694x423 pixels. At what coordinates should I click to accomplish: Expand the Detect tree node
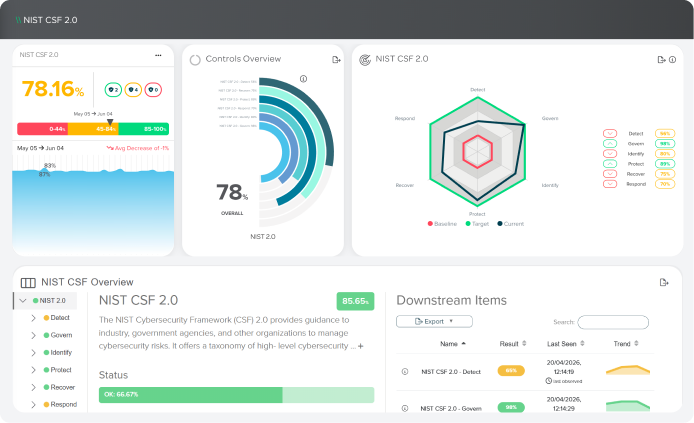tap(33, 318)
